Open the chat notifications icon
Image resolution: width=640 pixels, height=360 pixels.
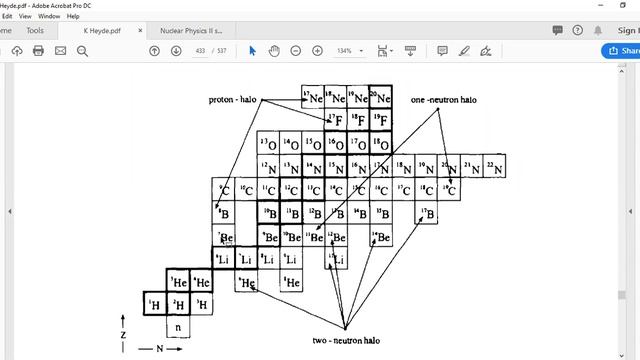(x=558, y=30)
